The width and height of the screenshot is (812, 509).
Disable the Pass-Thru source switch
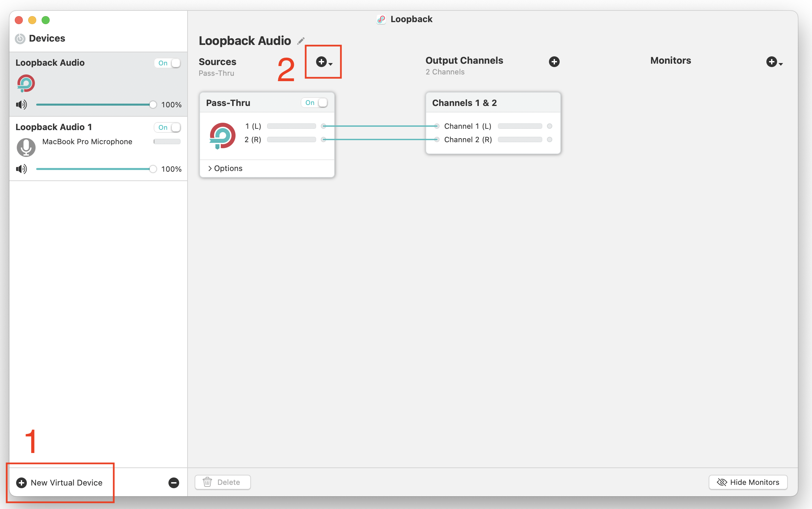(315, 103)
